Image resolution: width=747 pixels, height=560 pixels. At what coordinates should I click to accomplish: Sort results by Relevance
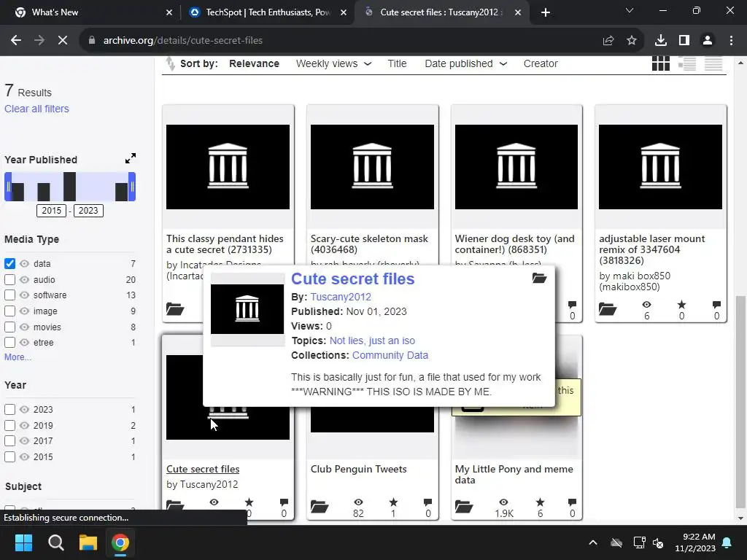pos(254,64)
